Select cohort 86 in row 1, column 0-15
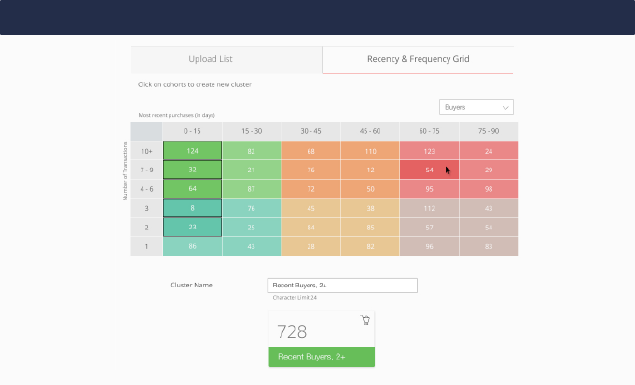The height and width of the screenshot is (385, 635). [192, 246]
